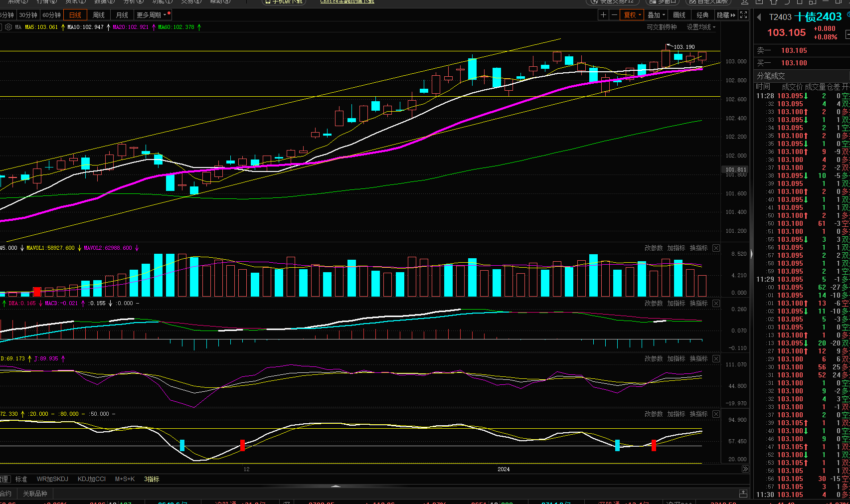Expand the 复权 dropdown
Image resolution: width=850 pixels, height=504 pixels.
pyautogui.click(x=633, y=15)
